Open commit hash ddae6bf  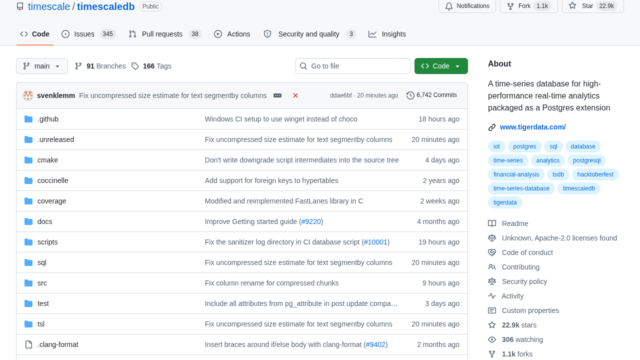pyautogui.click(x=340, y=96)
